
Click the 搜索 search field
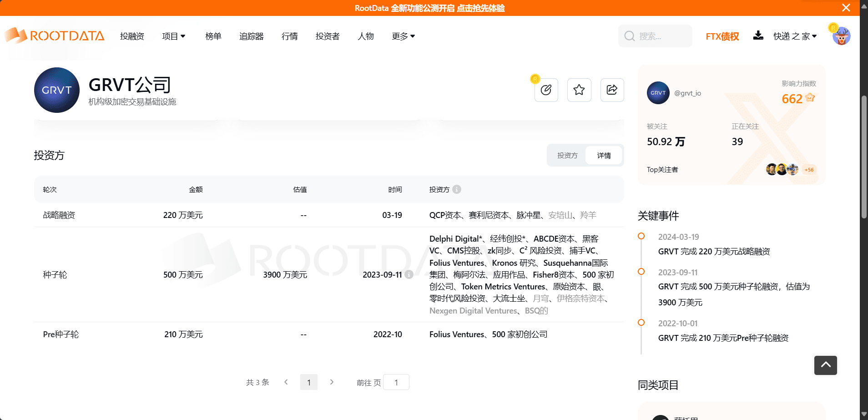[655, 36]
